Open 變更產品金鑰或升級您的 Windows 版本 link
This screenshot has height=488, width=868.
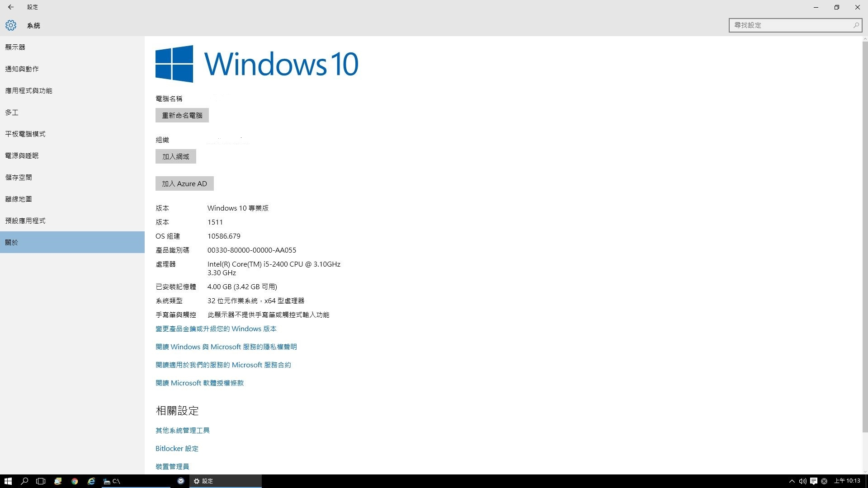click(x=216, y=328)
